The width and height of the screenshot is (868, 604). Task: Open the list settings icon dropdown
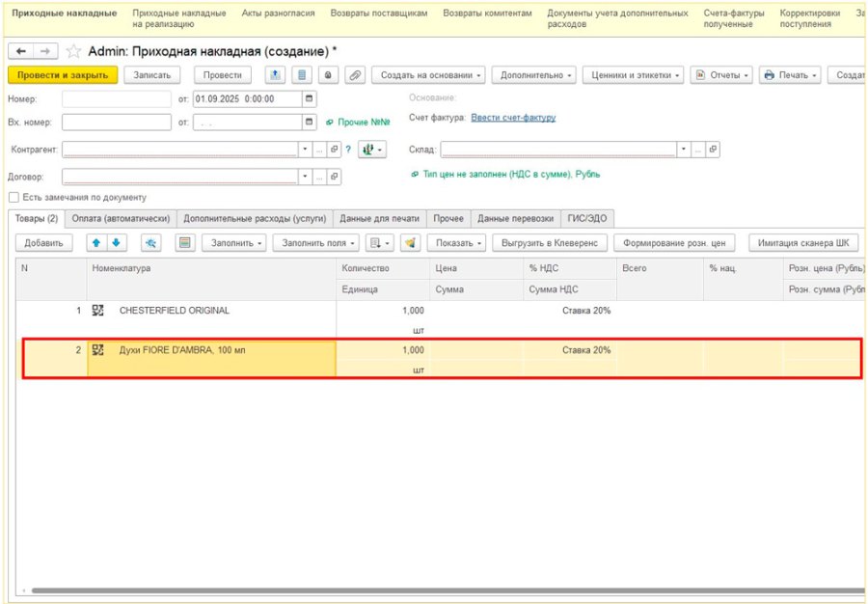380,243
